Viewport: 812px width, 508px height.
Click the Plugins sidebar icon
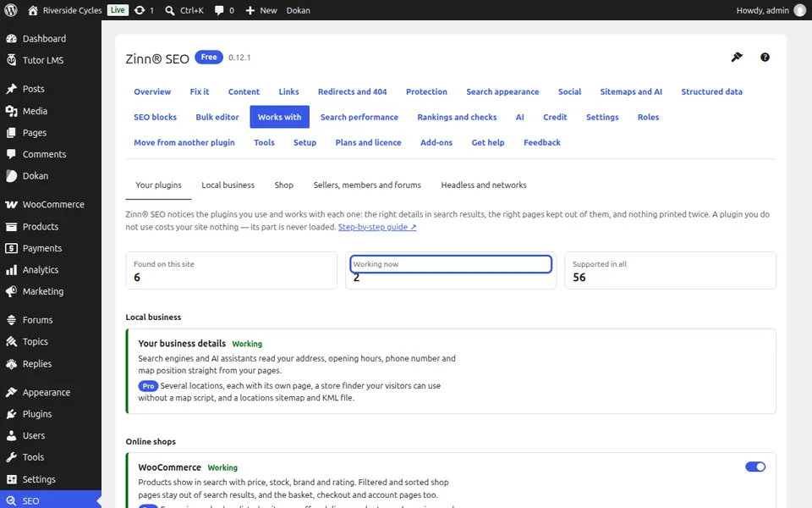pyautogui.click(x=11, y=414)
